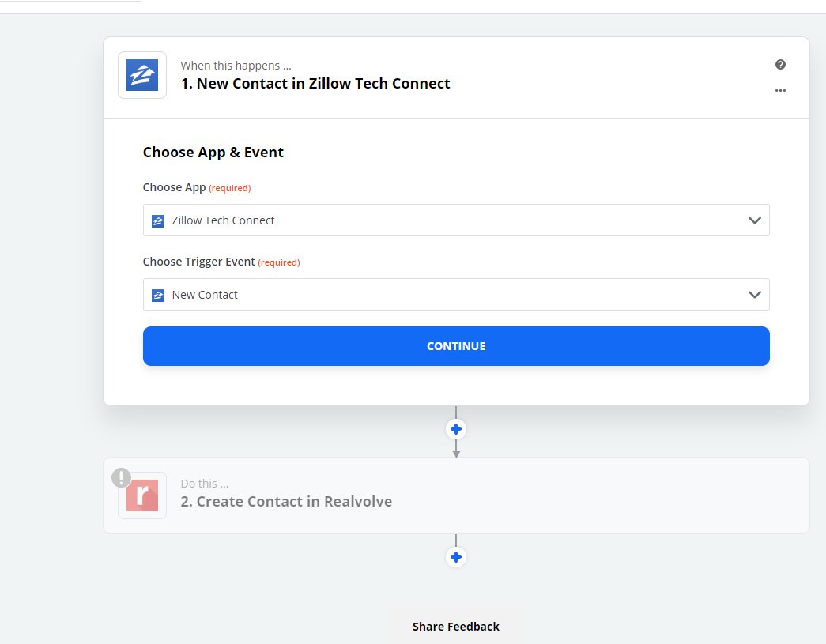
Task: Click the 'Do this ...' label
Action: tap(205, 484)
